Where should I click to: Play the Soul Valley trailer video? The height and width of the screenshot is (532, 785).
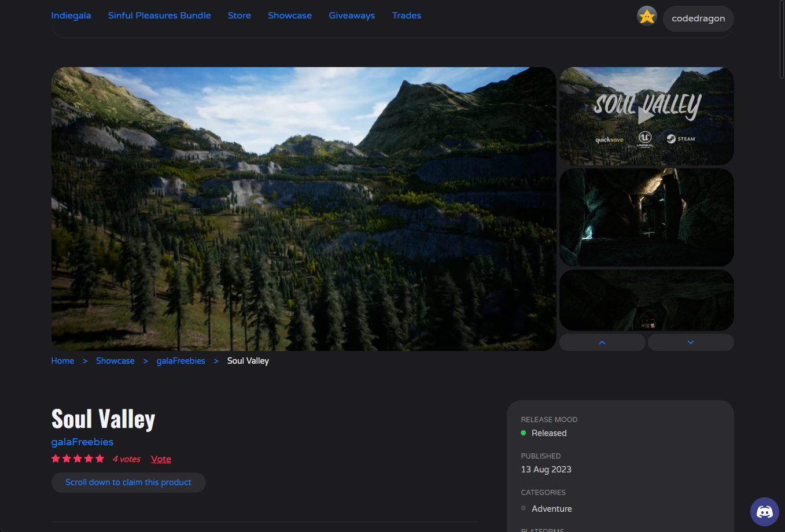(646, 116)
